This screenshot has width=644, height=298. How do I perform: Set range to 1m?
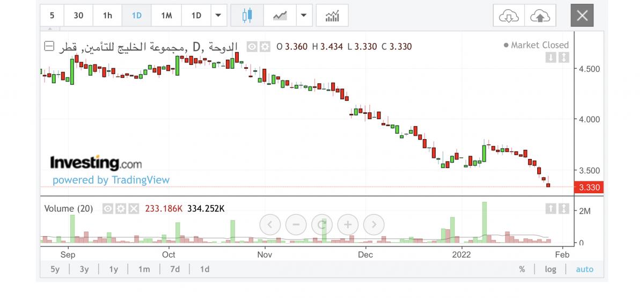click(x=144, y=269)
